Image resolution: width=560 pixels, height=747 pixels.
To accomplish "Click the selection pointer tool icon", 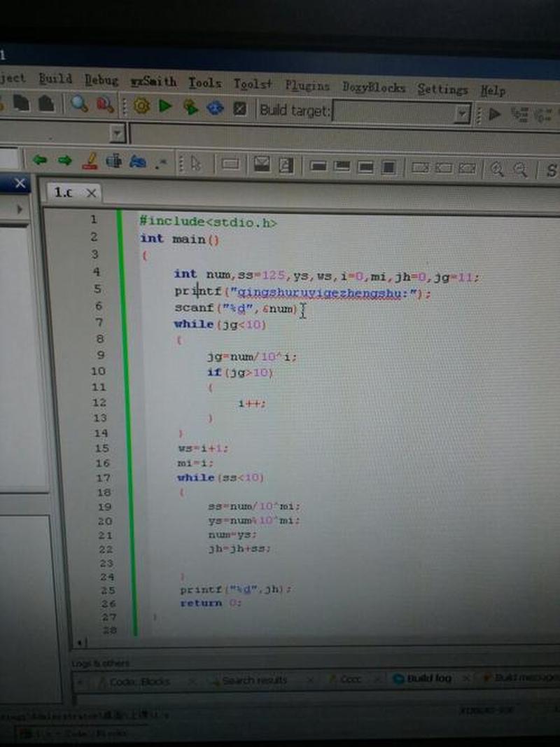I will point(196,163).
